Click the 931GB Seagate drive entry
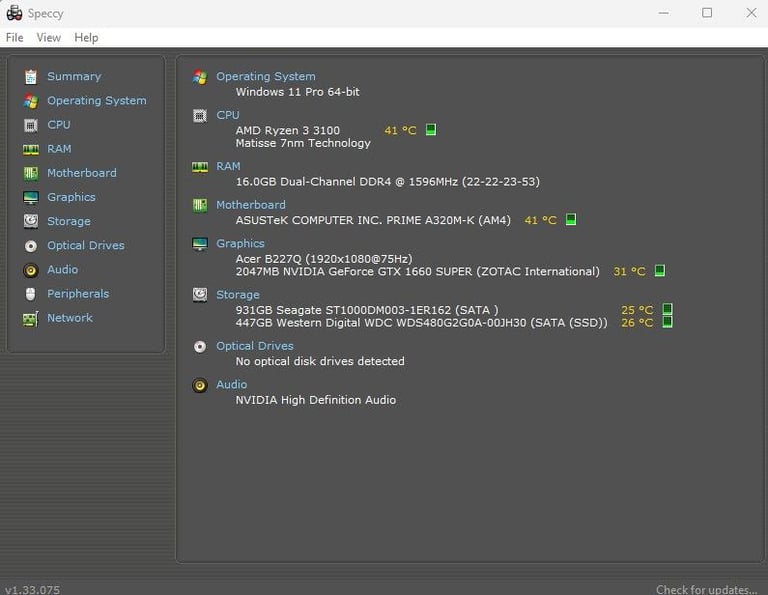The width and height of the screenshot is (768, 595). click(x=367, y=310)
